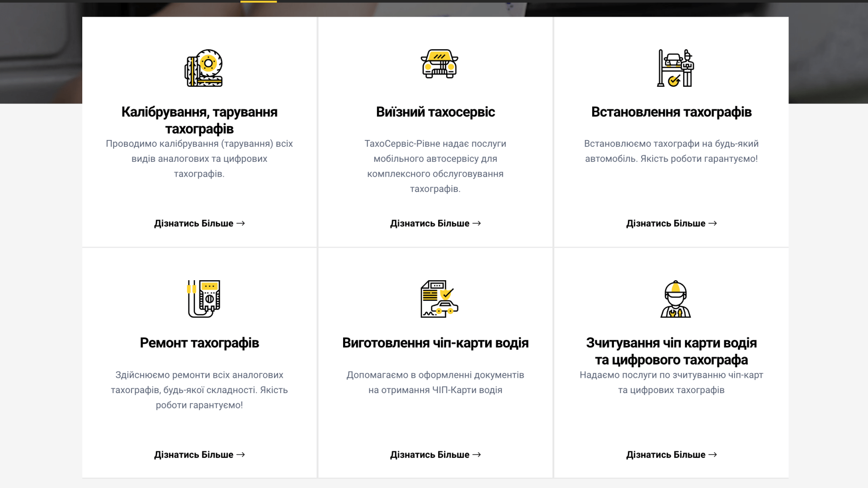Click the mechanic with hardhat icon
This screenshot has width=868, height=488.
tap(675, 299)
